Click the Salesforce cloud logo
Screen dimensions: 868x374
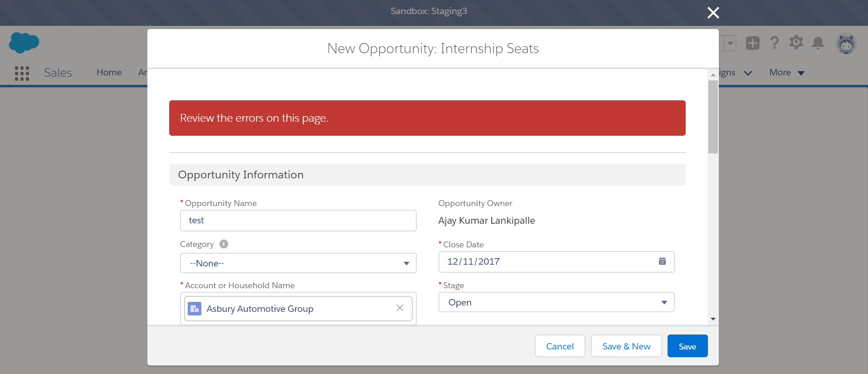24,43
